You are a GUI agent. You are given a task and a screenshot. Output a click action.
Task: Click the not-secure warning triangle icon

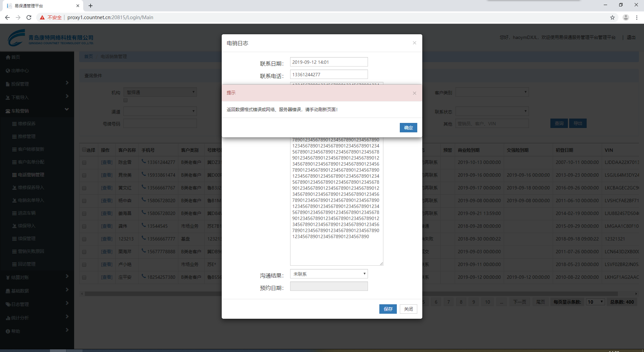[x=42, y=17]
